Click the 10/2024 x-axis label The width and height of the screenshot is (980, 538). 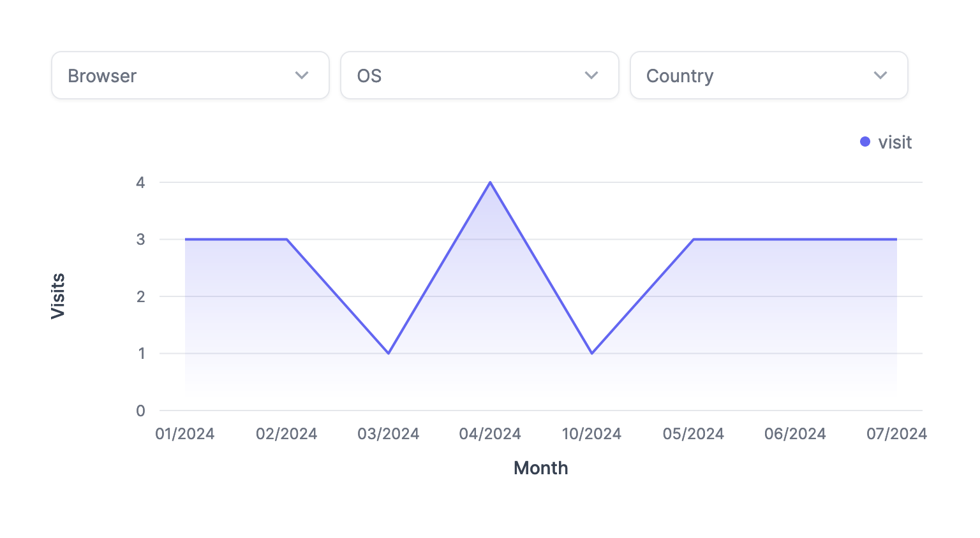[x=591, y=434]
